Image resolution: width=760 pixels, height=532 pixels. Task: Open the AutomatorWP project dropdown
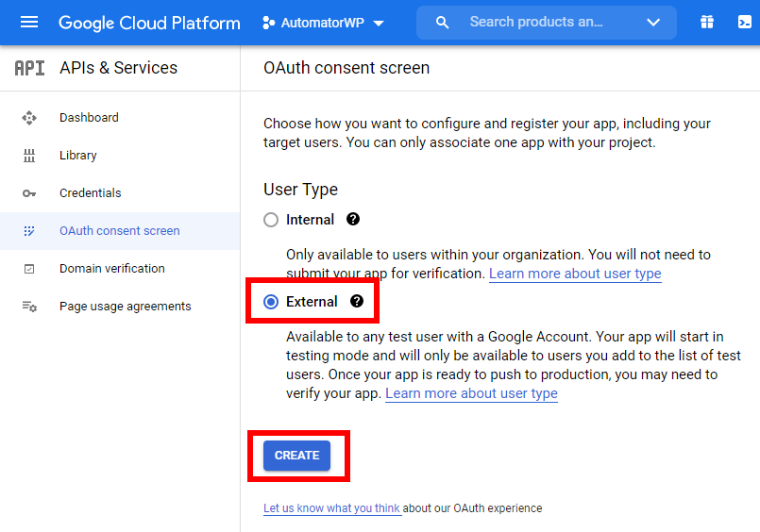(x=323, y=23)
